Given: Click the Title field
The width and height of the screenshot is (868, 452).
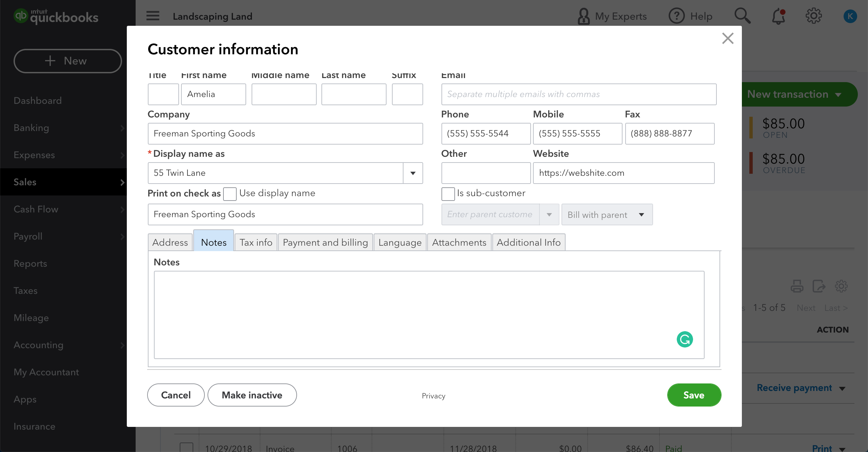Looking at the screenshot, I should 163,94.
